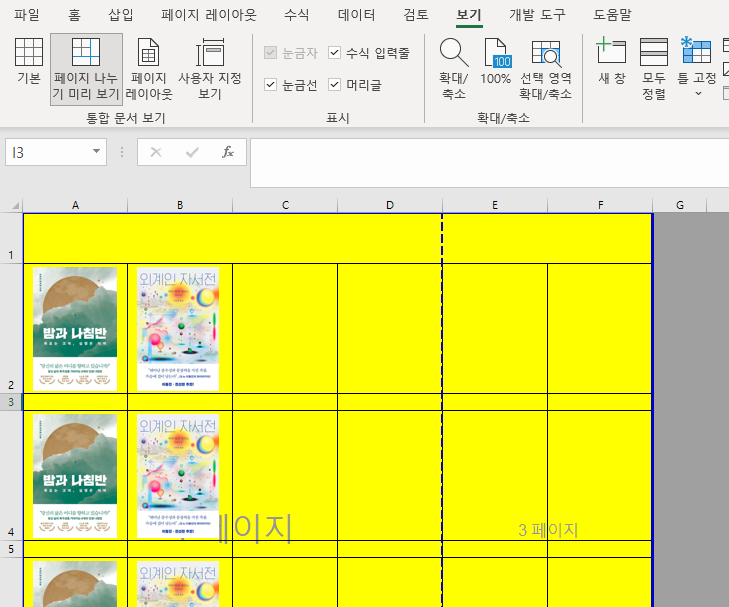Set zoom to 100%
The image size is (729, 607).
(x=496, y=67)
